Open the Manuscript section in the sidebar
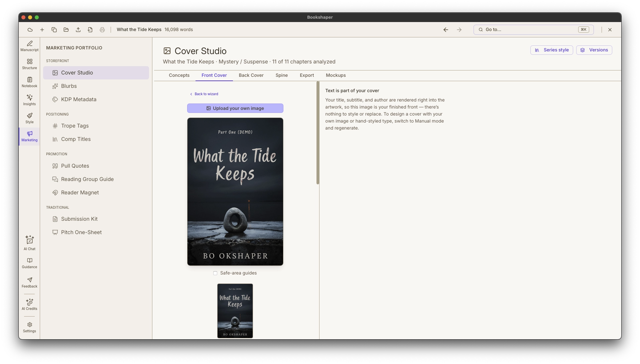 tap(29, 46)
